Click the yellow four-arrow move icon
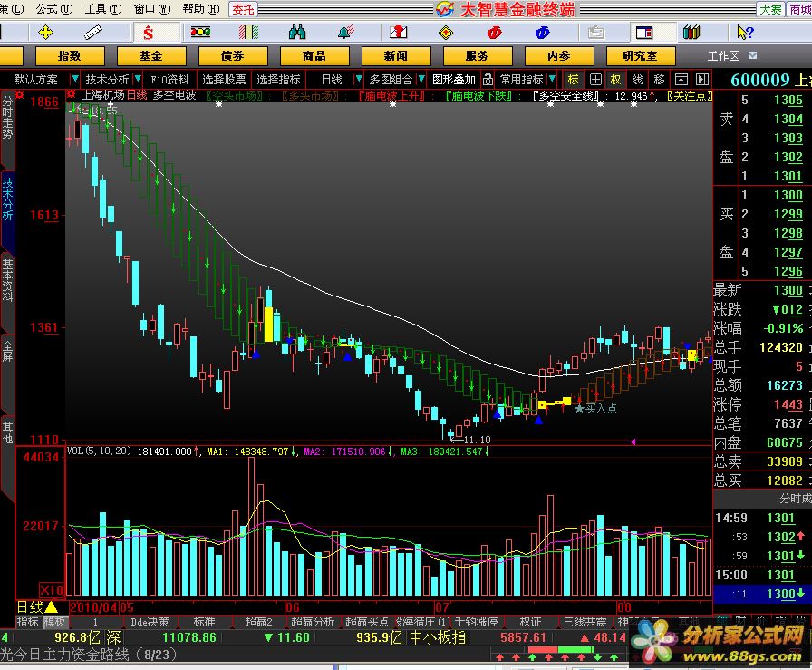Viewport: 812px width, 670px height. 45,33
